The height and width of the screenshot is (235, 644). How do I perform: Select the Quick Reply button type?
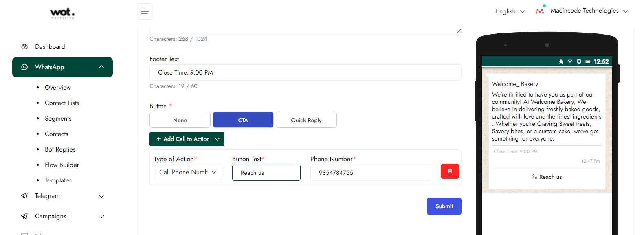coord(306,120)
